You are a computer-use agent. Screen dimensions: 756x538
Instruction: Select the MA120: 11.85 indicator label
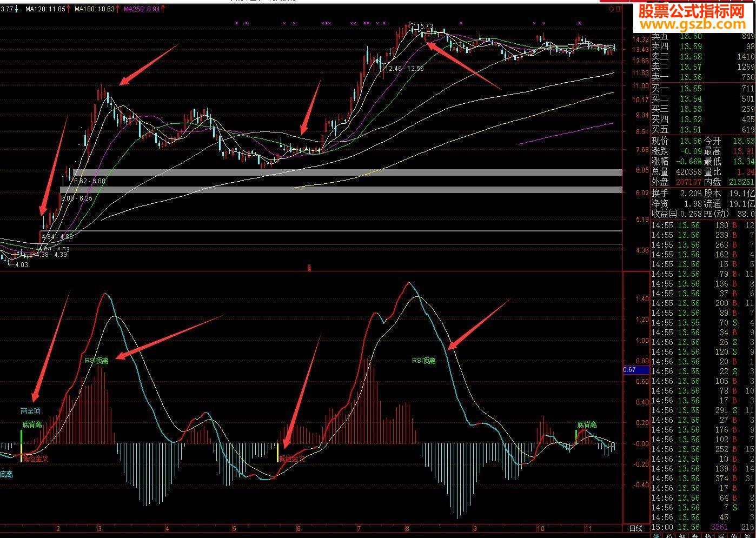pyautogui.click(x=45, y=9)
